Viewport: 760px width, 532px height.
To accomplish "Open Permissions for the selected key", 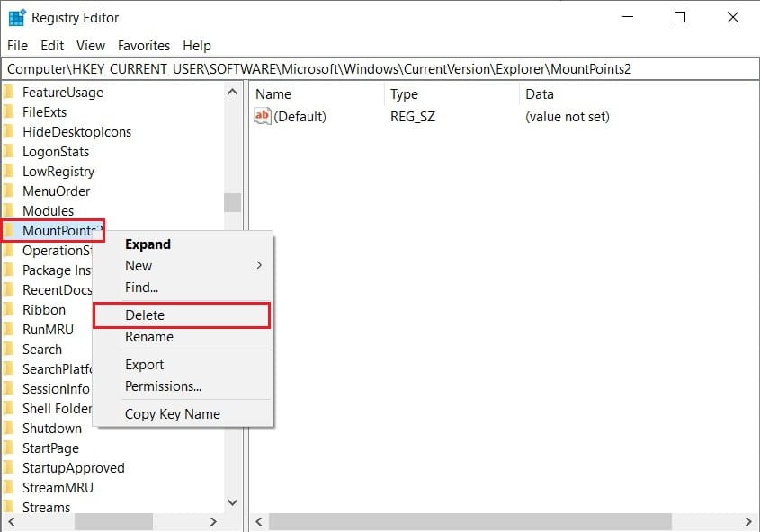I will pyautogui.click(x=163, y=386).
